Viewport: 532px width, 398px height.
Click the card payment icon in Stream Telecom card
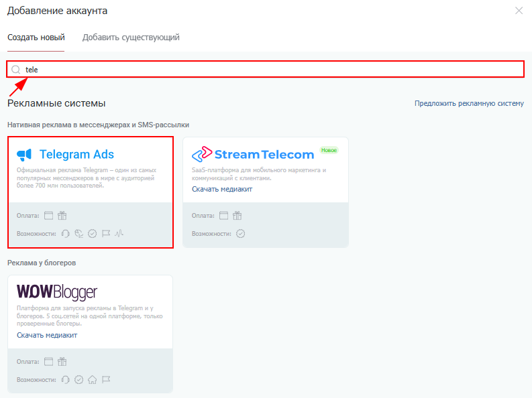pos(224,216)
